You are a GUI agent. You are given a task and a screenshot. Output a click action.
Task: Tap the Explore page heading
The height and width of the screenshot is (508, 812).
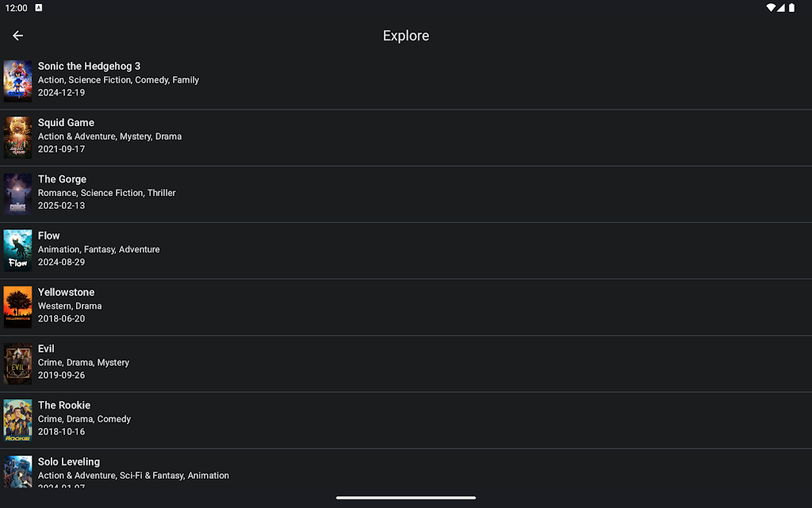coord(406,36)
